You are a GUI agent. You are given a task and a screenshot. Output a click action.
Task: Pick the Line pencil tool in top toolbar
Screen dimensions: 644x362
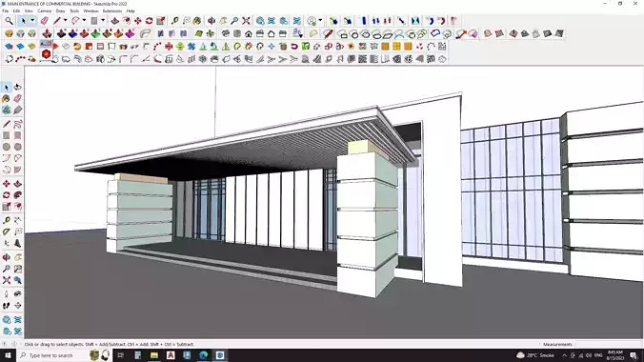tap(56, 21)
